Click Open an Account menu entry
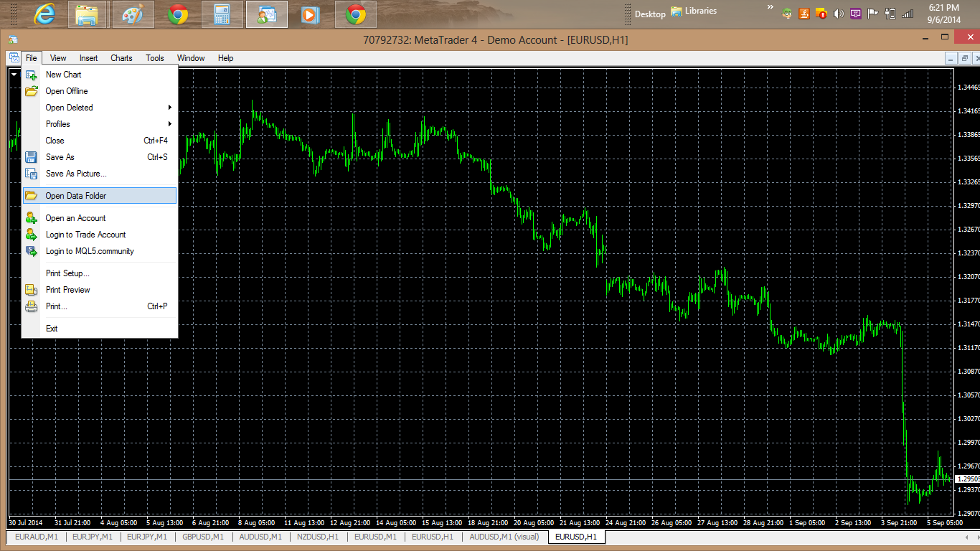The image size is (980, 551). [x=100, y=218]
